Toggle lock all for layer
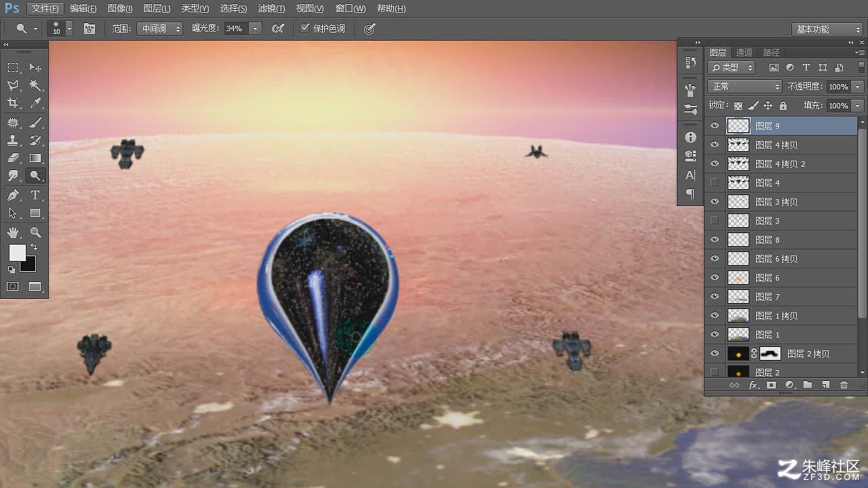Viewport: 868px width, 488px height. tap(783, 106)
